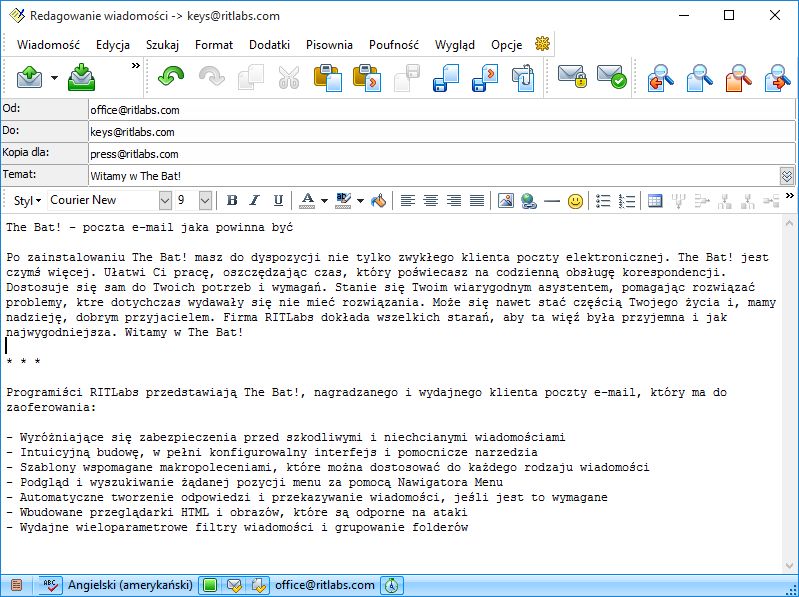Click the Temat: label
Screen dimensions: 799x597
point(44,175)
